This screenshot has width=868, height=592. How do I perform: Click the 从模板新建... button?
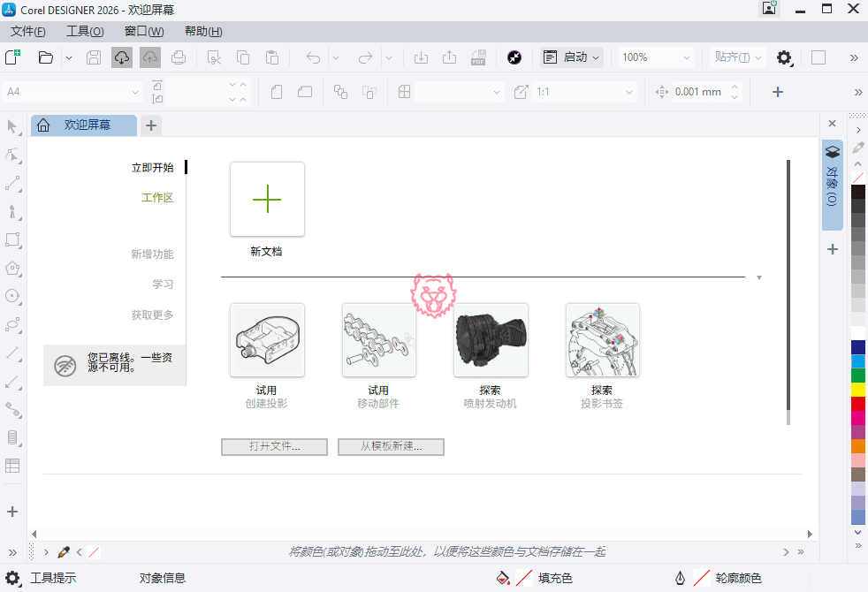pos(391,446)
